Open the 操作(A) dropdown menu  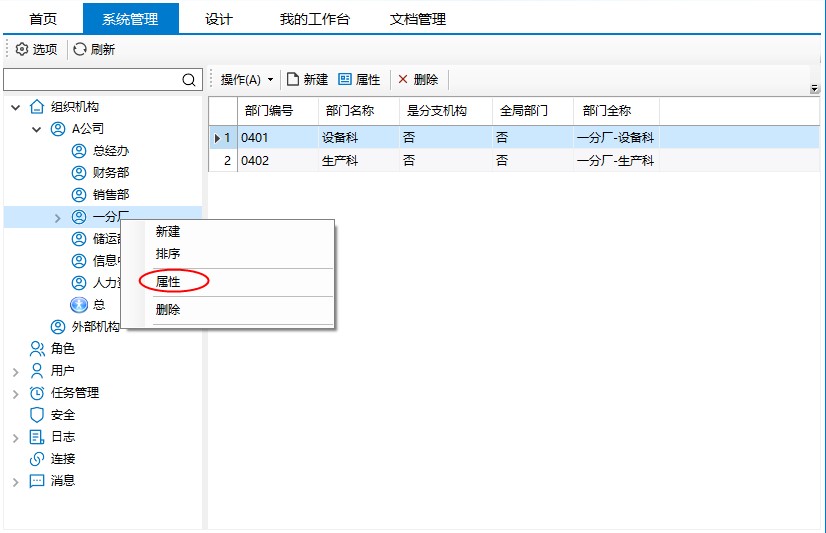[x=247, y=80]
